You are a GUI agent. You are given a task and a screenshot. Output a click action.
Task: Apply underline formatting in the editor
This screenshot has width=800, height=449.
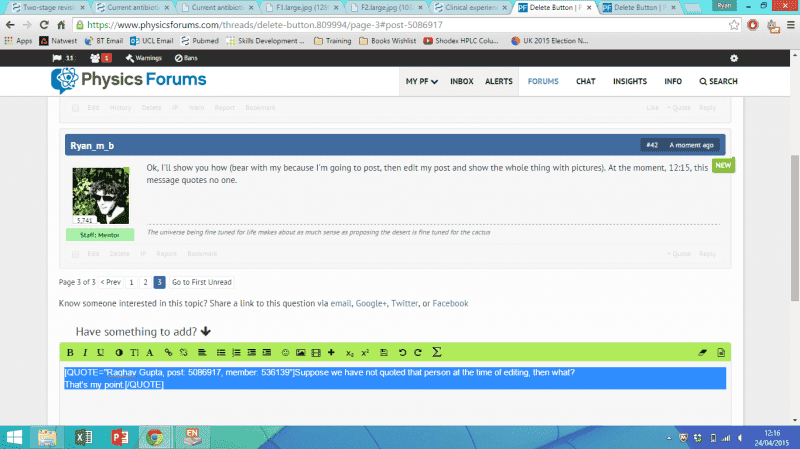tap(101, 353)
